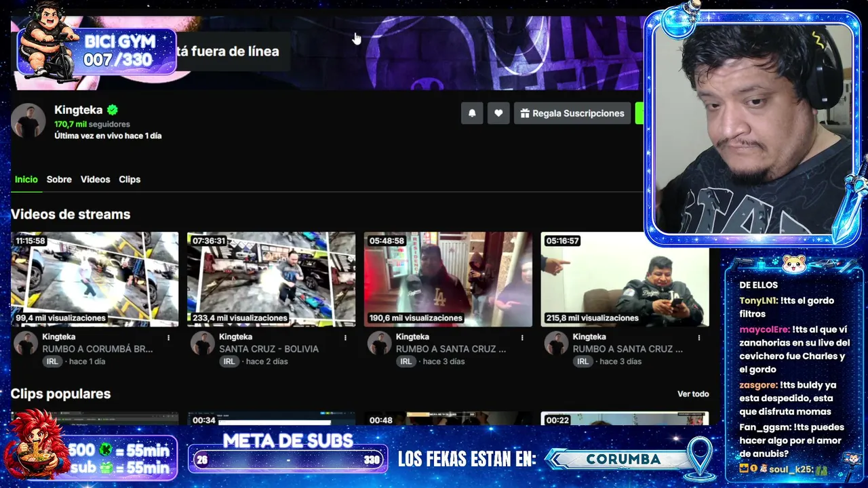Open the popular clip lasting 00:48
The height and width of the screenshot is (488, 868).
[448, 419]
